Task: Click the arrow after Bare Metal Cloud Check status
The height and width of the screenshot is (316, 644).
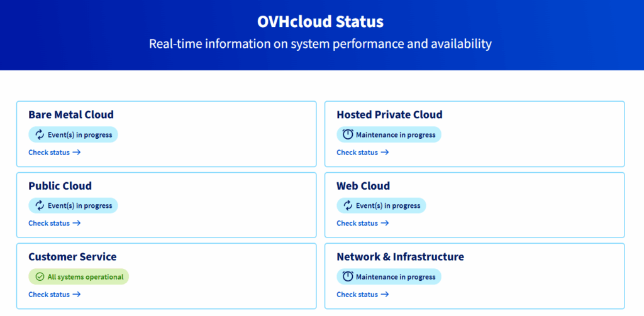Action: [x=76, y=152]
